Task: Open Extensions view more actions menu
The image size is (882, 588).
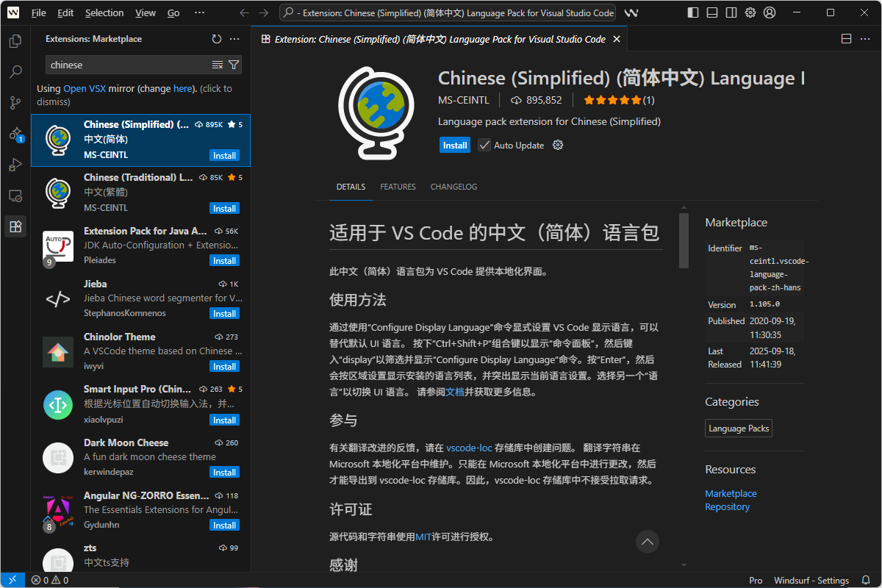Action: (x=234, y=39)
